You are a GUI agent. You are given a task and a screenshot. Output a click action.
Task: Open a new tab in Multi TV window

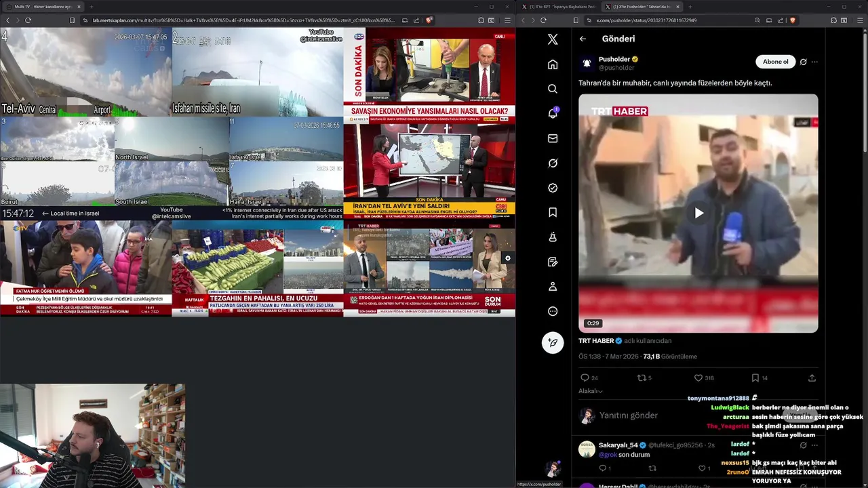tap(92, 7)
